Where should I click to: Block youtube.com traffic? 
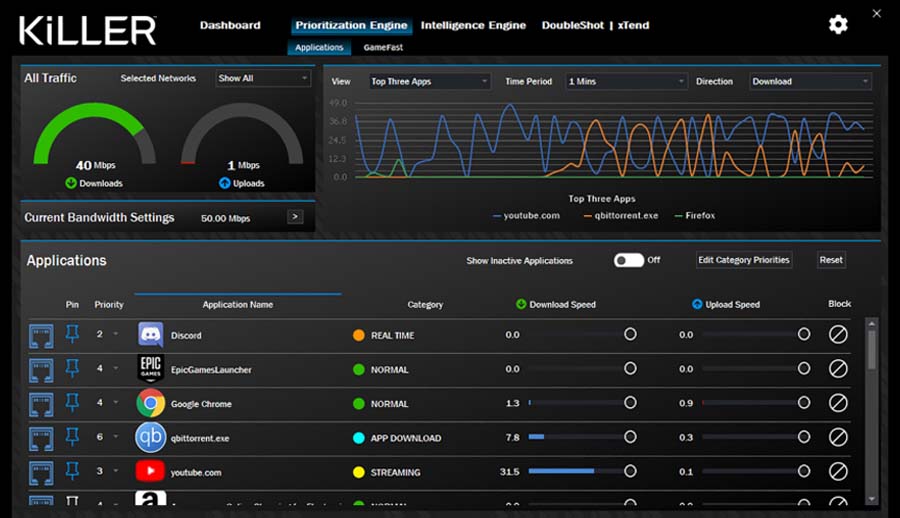click(838, 471)
